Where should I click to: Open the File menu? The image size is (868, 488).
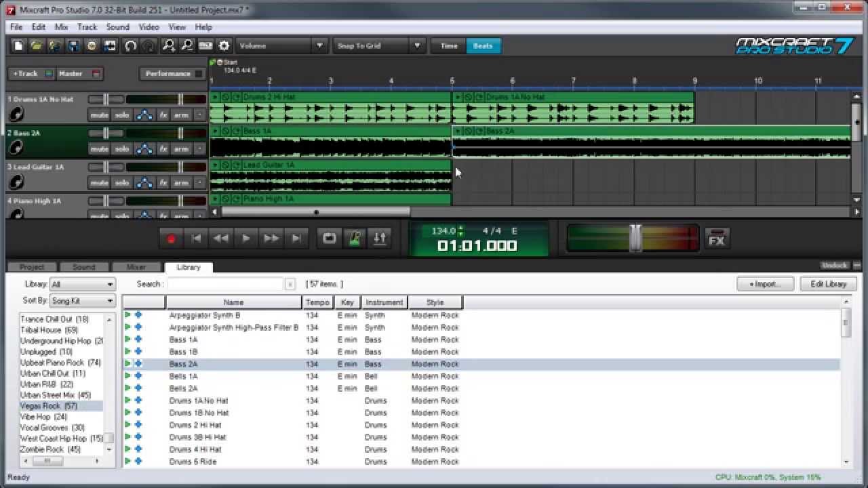[x=16, y=27]
